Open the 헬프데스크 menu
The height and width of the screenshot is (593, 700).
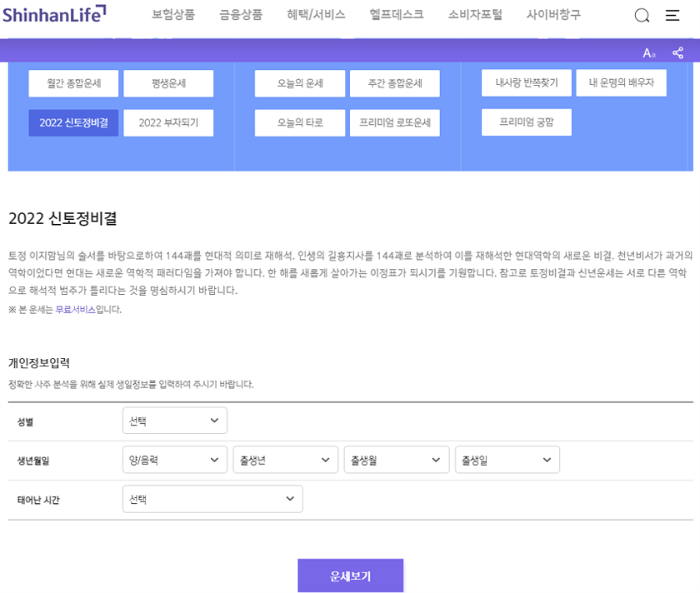point(397,15)
